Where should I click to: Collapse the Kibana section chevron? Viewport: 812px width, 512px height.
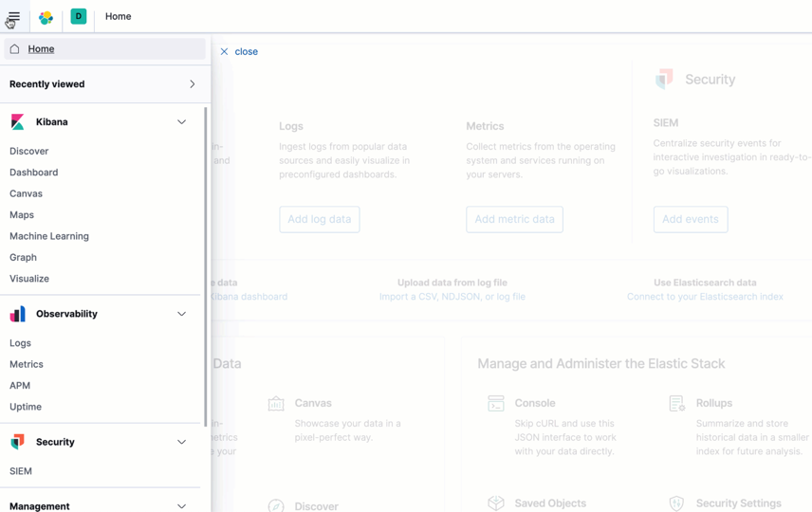coord(181,122)
